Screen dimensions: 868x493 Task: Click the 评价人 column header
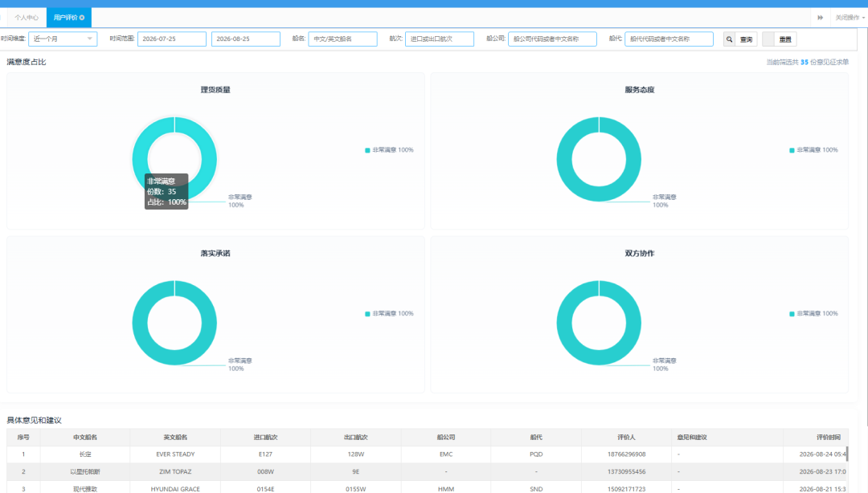pos(626,437)
